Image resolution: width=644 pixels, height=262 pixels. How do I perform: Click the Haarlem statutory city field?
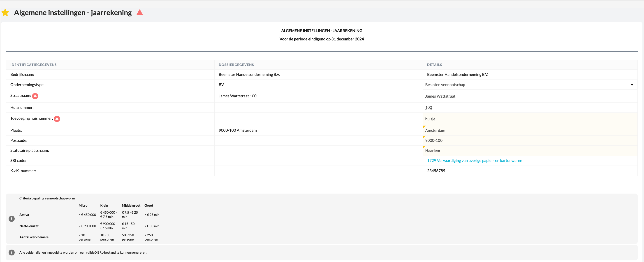point(433,151)
